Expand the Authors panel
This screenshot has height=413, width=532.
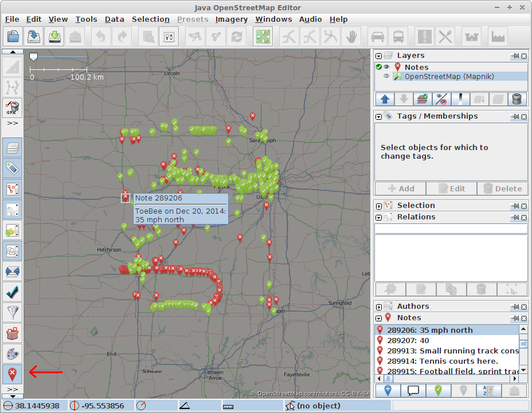(379, 306)
